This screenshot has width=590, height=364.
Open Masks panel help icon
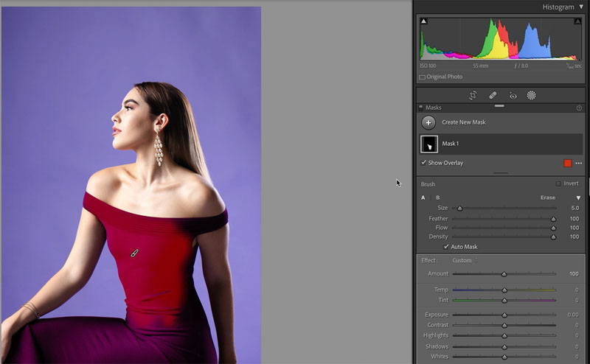point(579,108)
